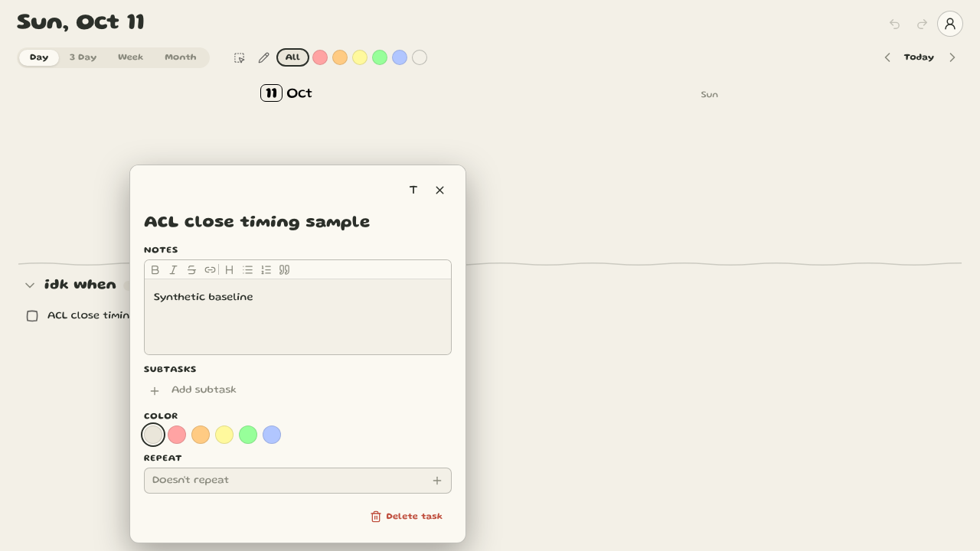This screenshot has height=551, width=980.
Task: Go to next day with right arrow
Action: 952,57
